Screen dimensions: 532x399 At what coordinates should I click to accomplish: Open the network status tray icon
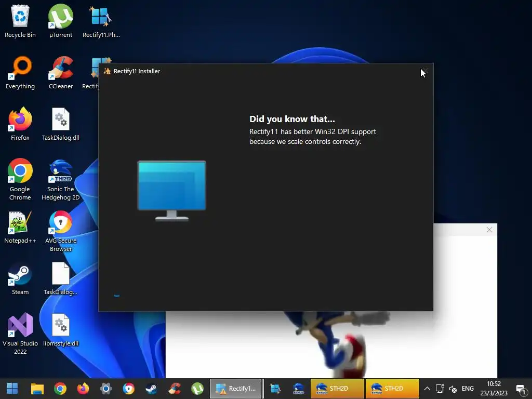pos(440,389)
